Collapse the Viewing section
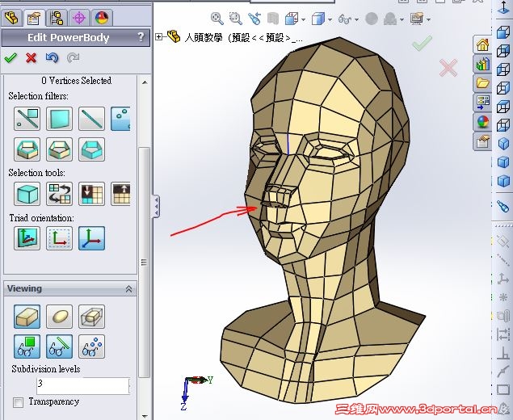 pos(129,289)
